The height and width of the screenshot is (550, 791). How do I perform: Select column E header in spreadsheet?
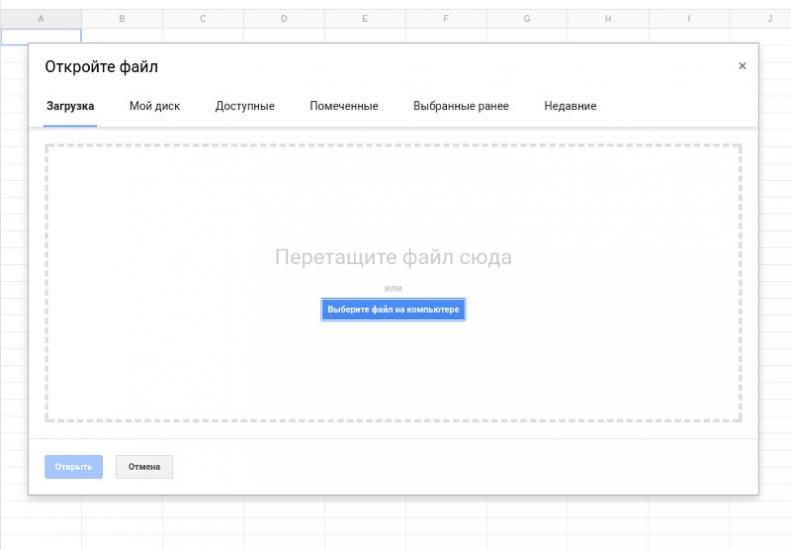[x=365, y=19]
